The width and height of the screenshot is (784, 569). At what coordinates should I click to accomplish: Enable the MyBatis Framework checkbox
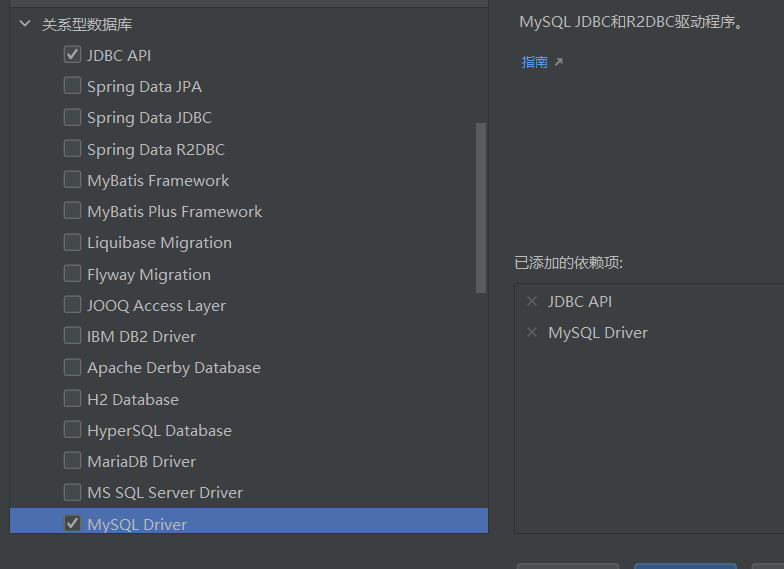click(x=72, y=180)
